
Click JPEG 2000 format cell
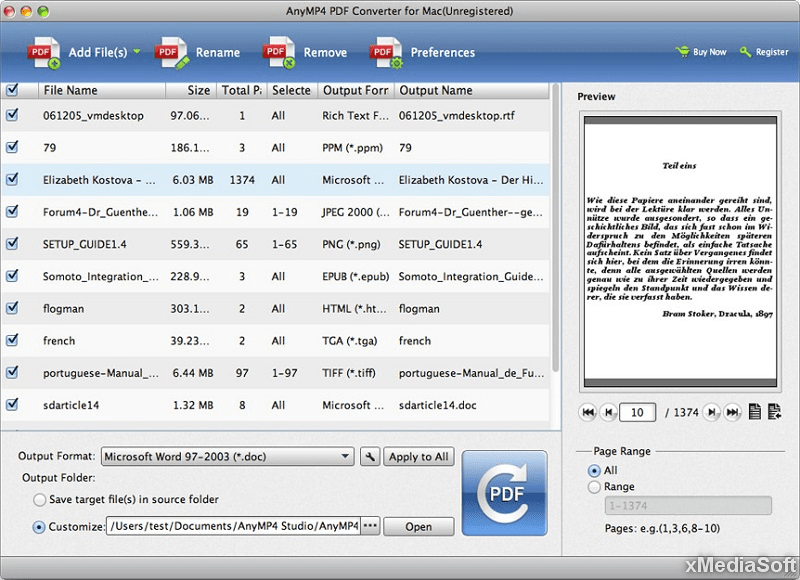pos(355,212)
